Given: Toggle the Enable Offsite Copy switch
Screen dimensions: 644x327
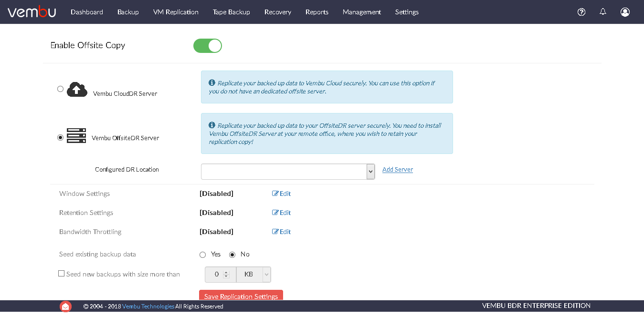Looking at the screenshot, I should tap(208, 46).
